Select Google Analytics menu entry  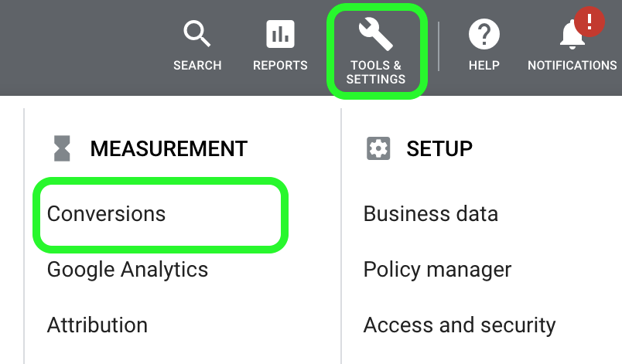(x=128, y=270)
